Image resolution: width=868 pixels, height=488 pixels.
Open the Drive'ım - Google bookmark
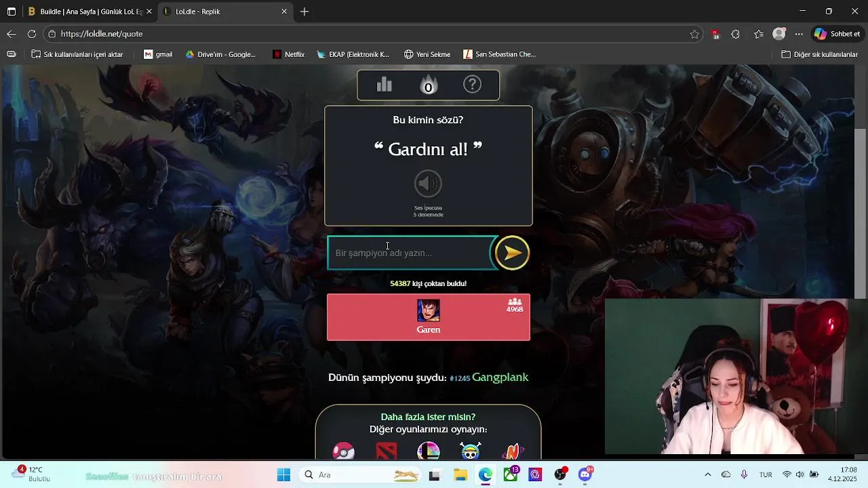click(x=220, y=54)
